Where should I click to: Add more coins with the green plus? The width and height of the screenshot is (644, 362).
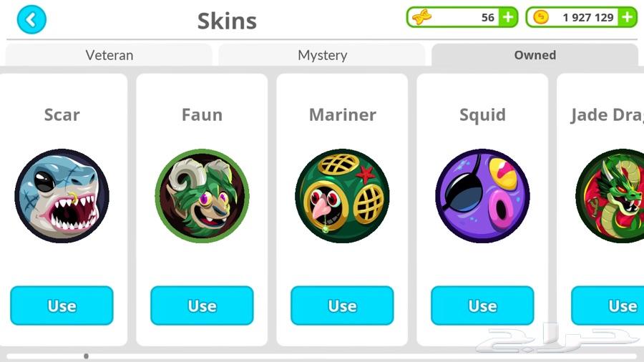click(x=627, y=17)
